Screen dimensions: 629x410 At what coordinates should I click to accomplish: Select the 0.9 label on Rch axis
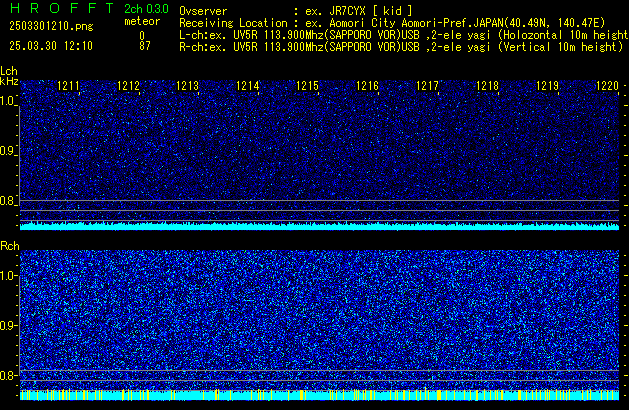(8, 325)
